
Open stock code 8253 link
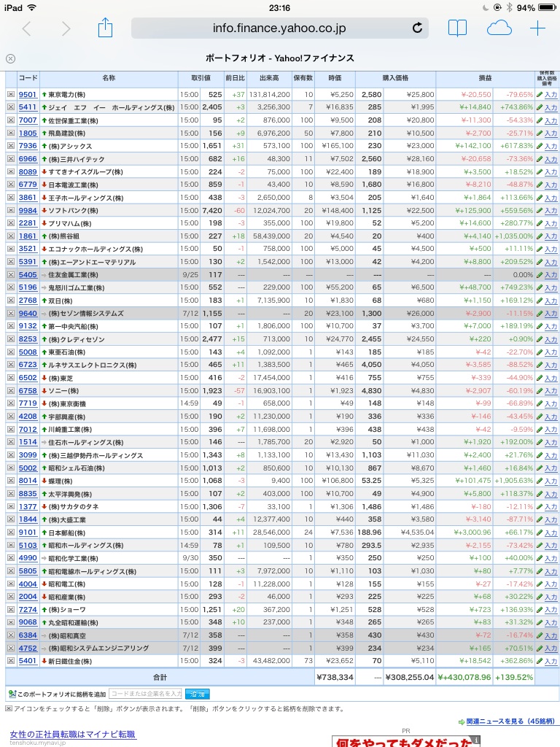pyautogui.click(x=28, y=338)
